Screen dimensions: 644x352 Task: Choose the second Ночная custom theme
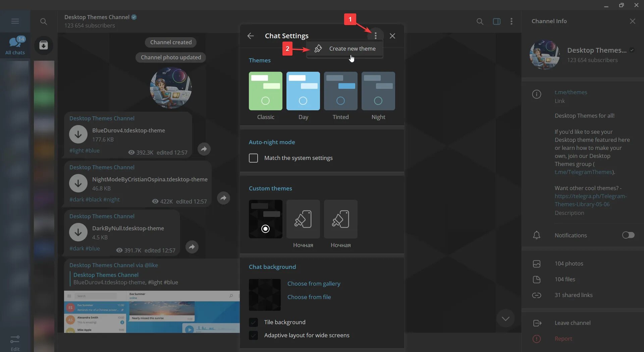point(341,219)
